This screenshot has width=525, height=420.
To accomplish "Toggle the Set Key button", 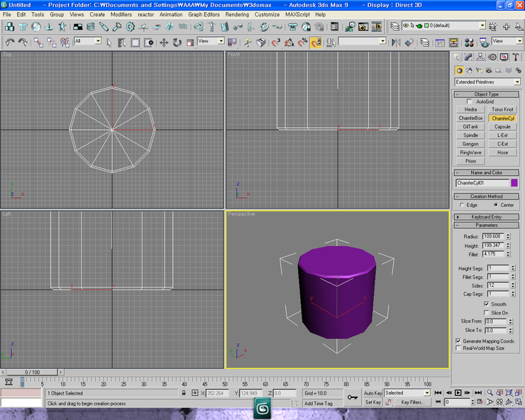I will [372, 402].
